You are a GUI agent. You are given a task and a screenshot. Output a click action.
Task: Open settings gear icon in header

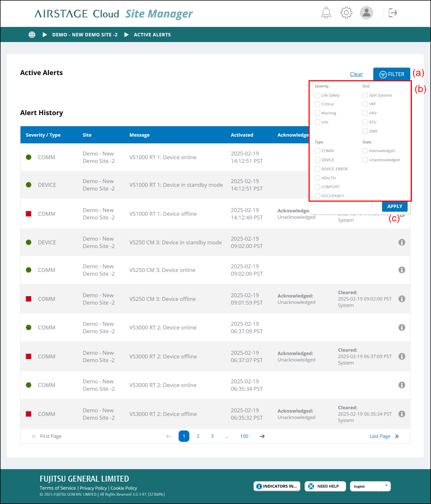click(x=346, y=13)
